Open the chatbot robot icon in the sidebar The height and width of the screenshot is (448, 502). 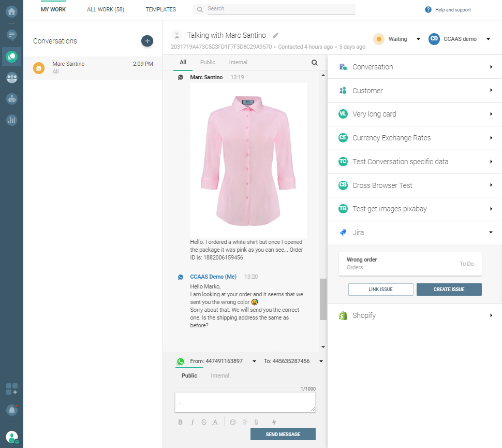click(11, 98)
